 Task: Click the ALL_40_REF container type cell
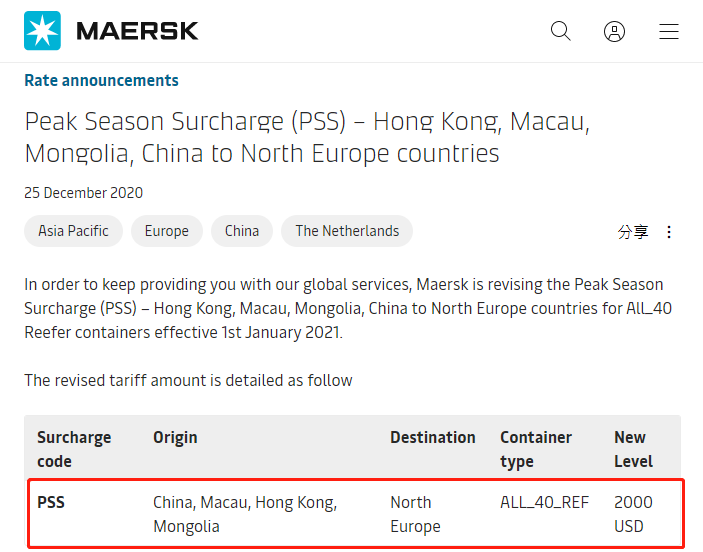[x=545, y=502]
